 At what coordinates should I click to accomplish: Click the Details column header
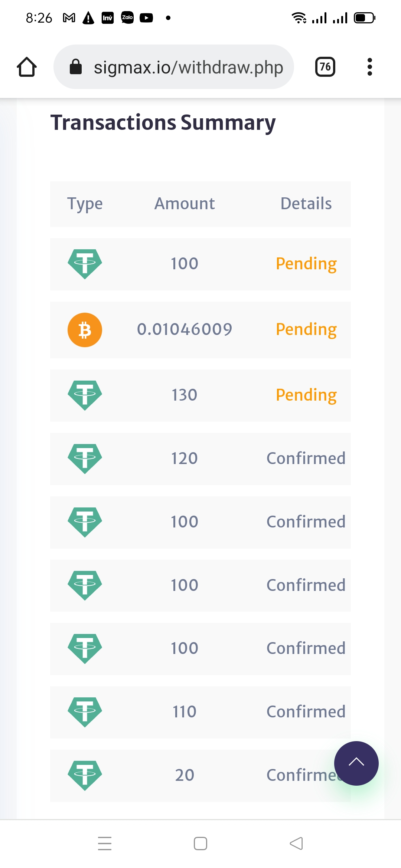(306, 204)
